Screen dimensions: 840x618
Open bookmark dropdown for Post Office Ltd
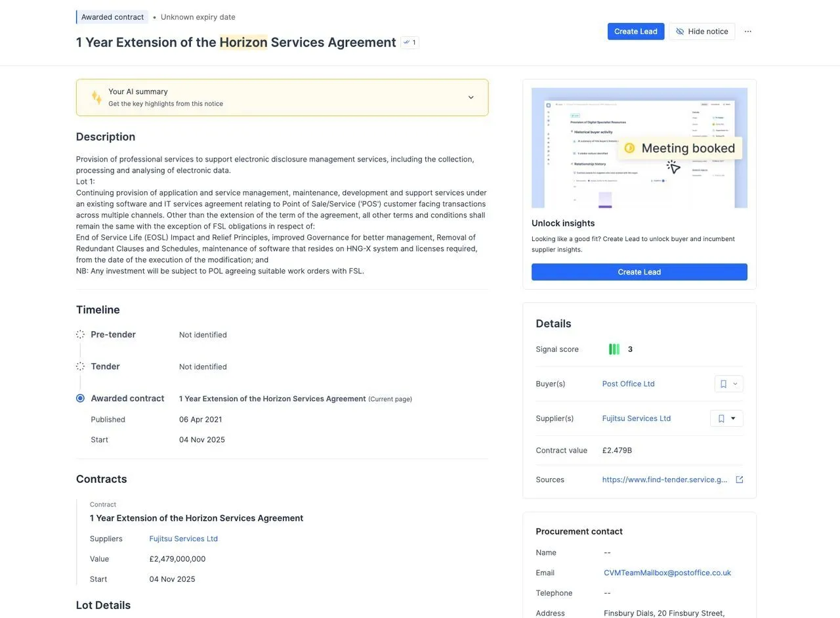729,384
